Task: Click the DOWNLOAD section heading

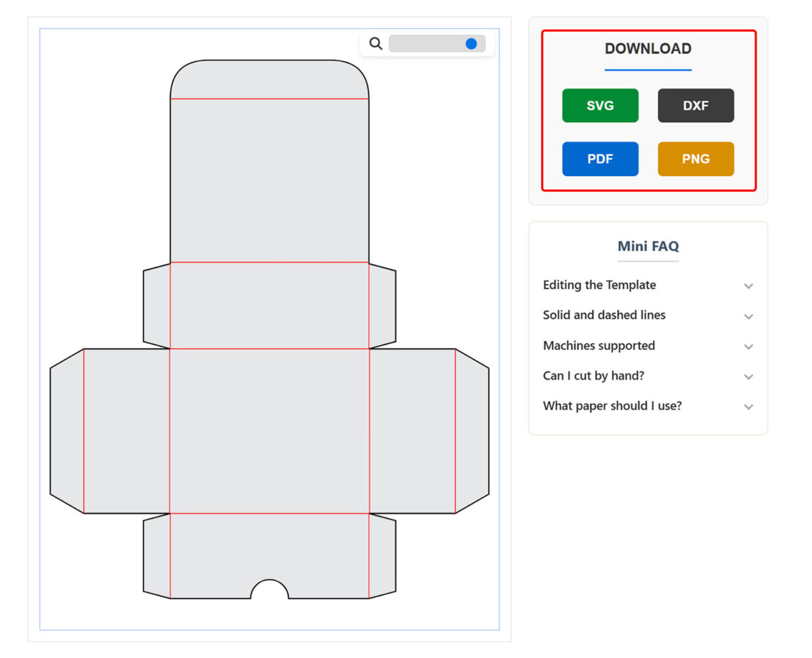Action: (x=648, y=49)
